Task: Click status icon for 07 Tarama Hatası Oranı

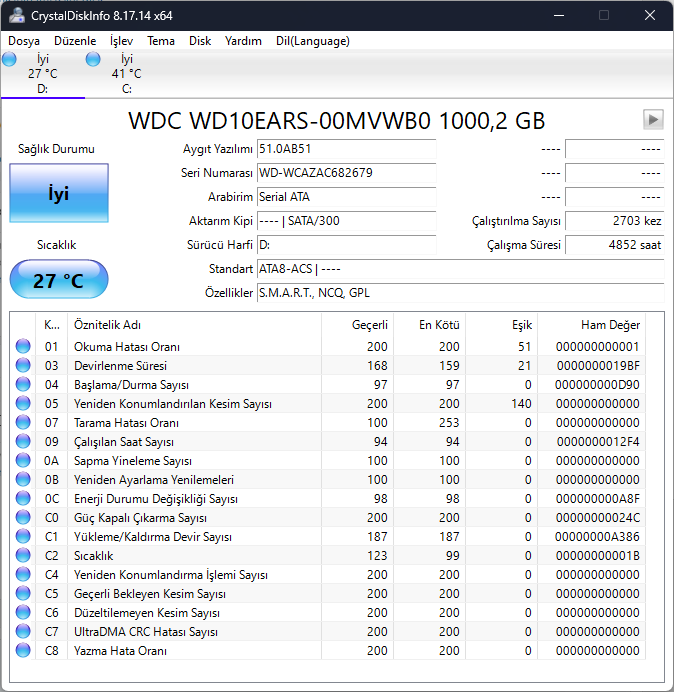Action: pyautogui.click(x=23, y=422)
